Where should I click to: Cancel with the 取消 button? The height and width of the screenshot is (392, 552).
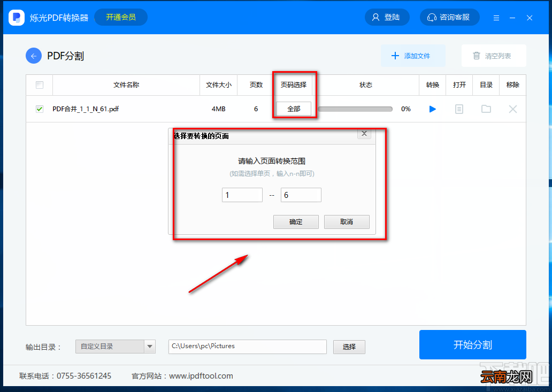347,222
